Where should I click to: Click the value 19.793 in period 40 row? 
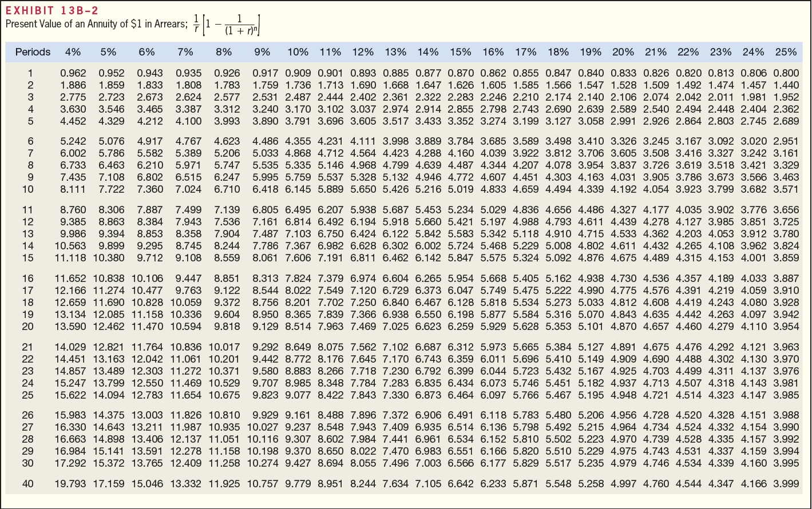[71, 484]
